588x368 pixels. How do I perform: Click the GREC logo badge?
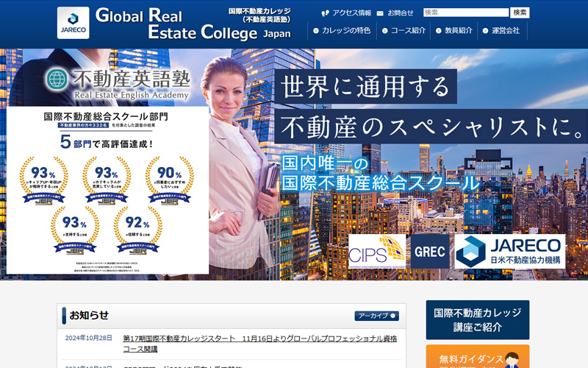click(x=430, y=251)
